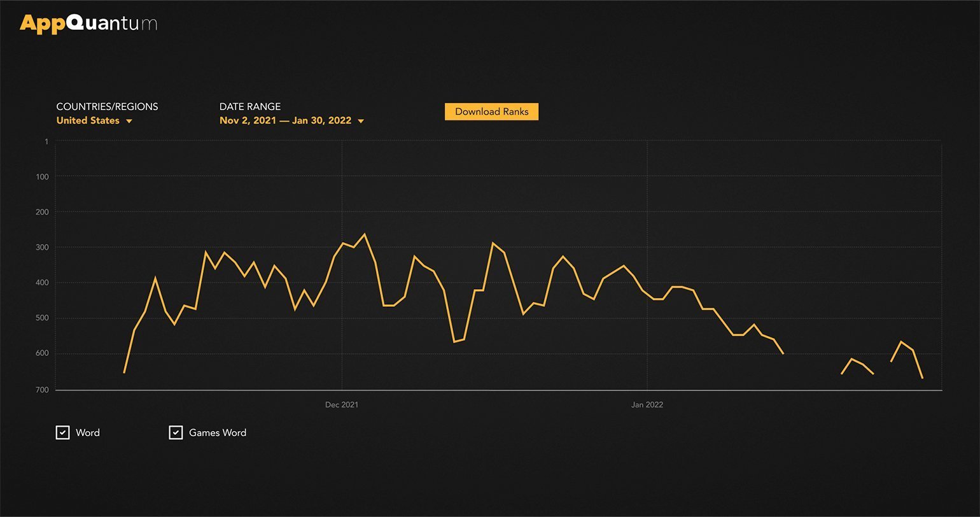Toggle the Games Word checkbox

tap(176, 433)
